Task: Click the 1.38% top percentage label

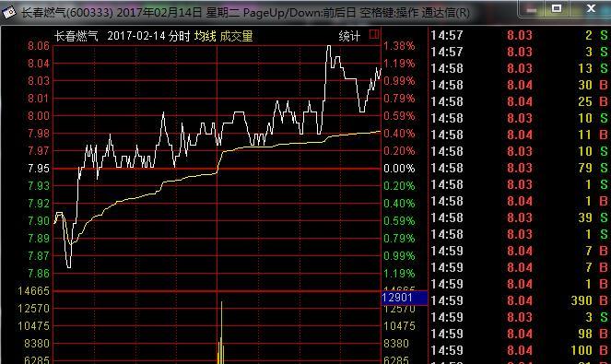Action: tap(399, 46)
